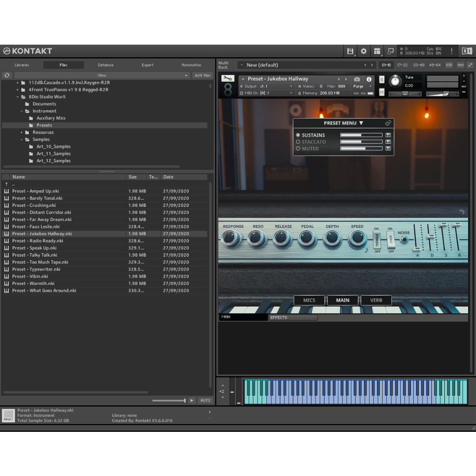This screenshot has width=476, height=476.
Task: Toggle instrument PV button
Action: (x=464, y=92)
